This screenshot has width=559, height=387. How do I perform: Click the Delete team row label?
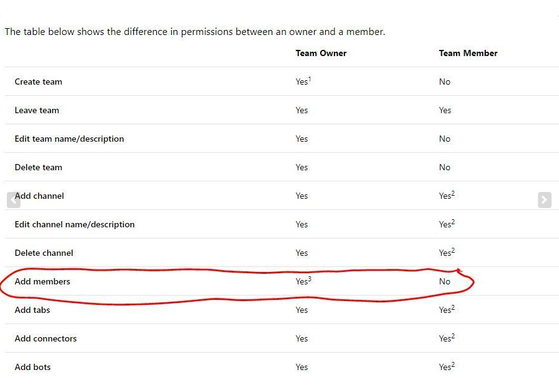39,167
